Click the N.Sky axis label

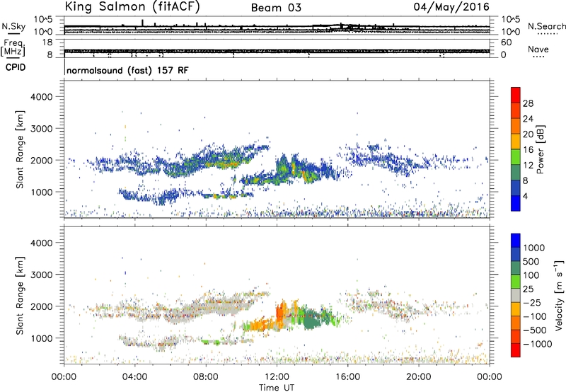tap(13, 26)
